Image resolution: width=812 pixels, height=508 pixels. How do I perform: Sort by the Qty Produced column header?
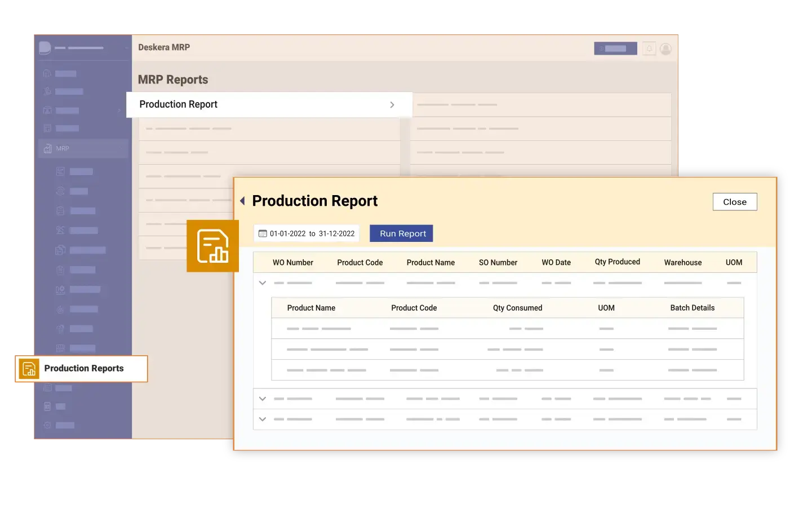[x=617, y=262]
